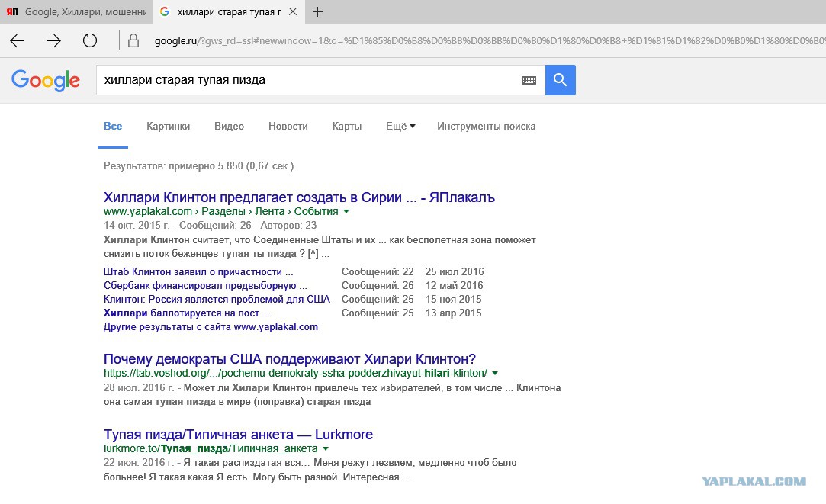The image size is (826, 504).
Task: Select the date text 25 июл 2016
Action: [x=455, y=271]
